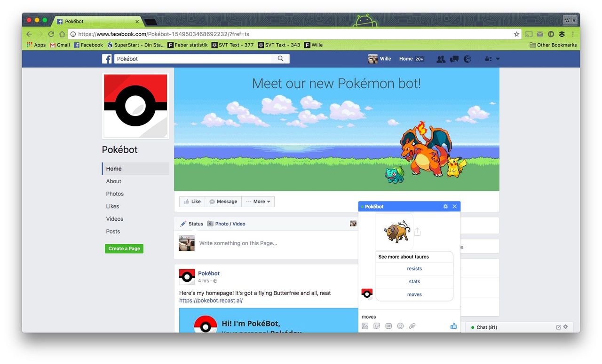This screenshot has height=364, width=602.
Task: Open Other Bookmarks folder
Action: click(x=553, y=45)
